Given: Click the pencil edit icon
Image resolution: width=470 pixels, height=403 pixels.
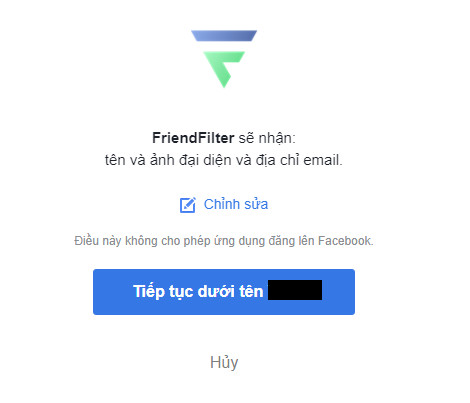Looking at the screenshot, I should [188, 205].
